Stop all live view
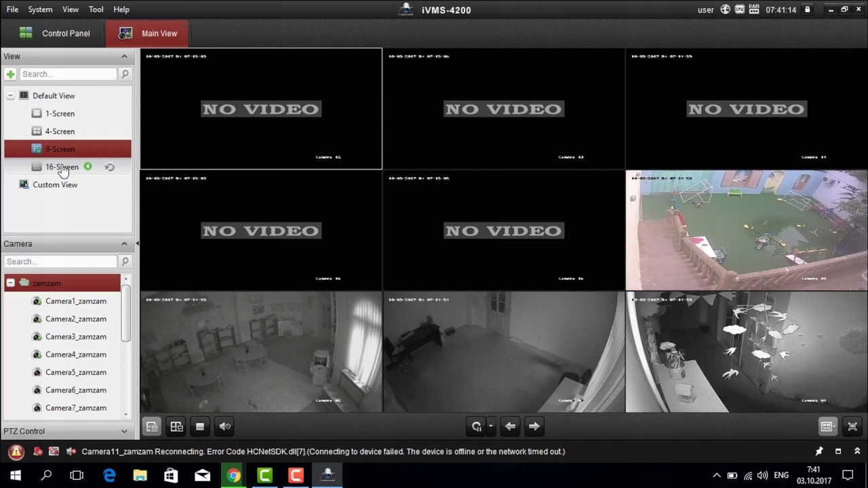Image resolution: width=868 pixels, height=488 pixels. coord(200,426)
